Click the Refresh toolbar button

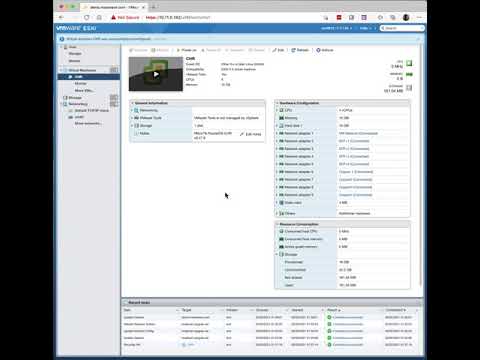[300, 50]
